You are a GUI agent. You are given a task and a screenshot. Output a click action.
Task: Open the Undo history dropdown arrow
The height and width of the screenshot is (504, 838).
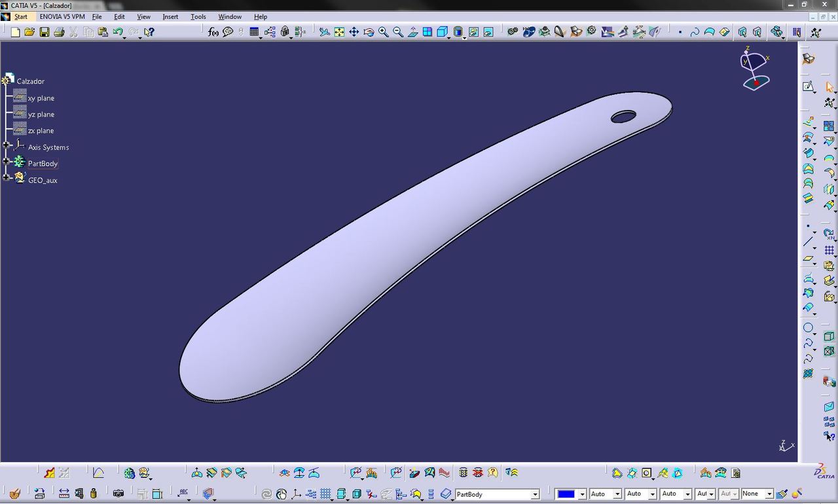coord(124,37)
